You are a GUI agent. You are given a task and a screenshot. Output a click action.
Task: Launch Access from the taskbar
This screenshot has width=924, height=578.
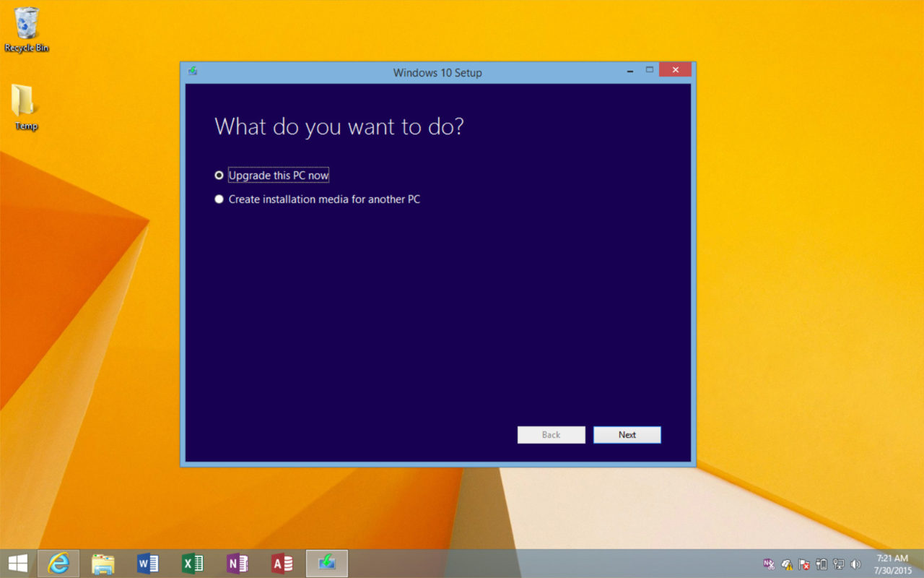[282, 564]
